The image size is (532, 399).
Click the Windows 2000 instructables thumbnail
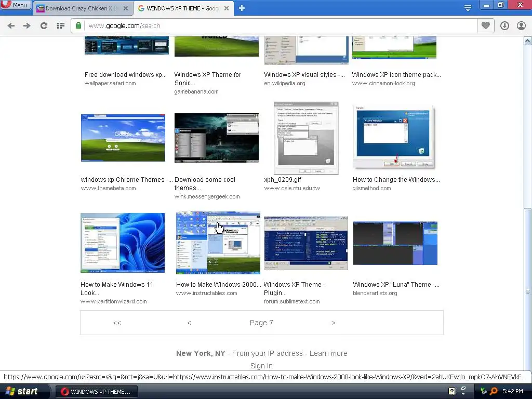[x=218, y=243]
